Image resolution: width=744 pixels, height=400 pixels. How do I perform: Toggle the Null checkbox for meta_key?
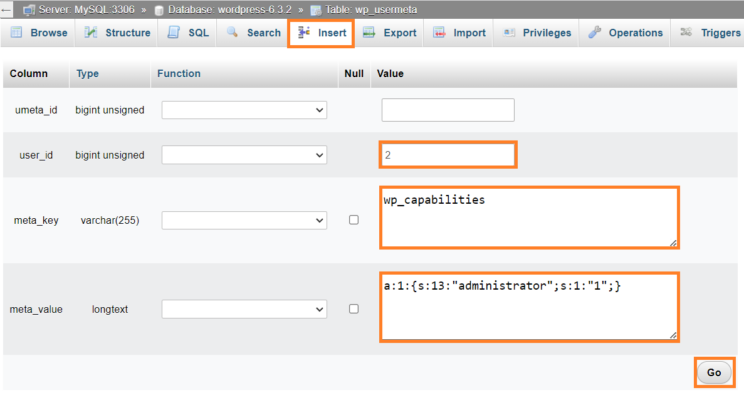[353, 220]
